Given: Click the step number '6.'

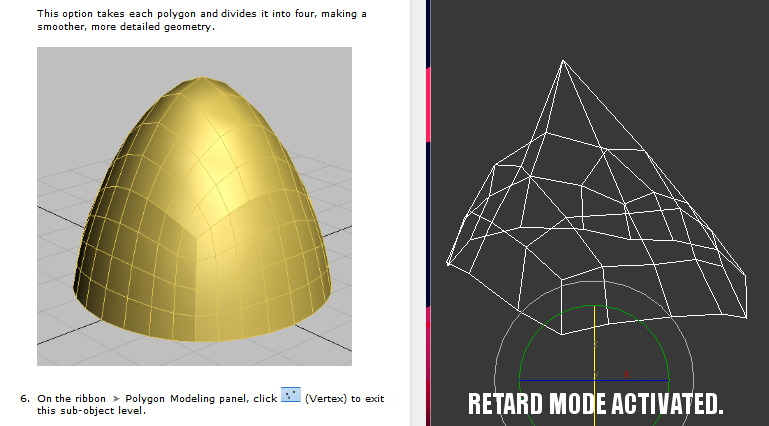Looking at the screenshot, I should pyautogui.click(x=25, y=399).
